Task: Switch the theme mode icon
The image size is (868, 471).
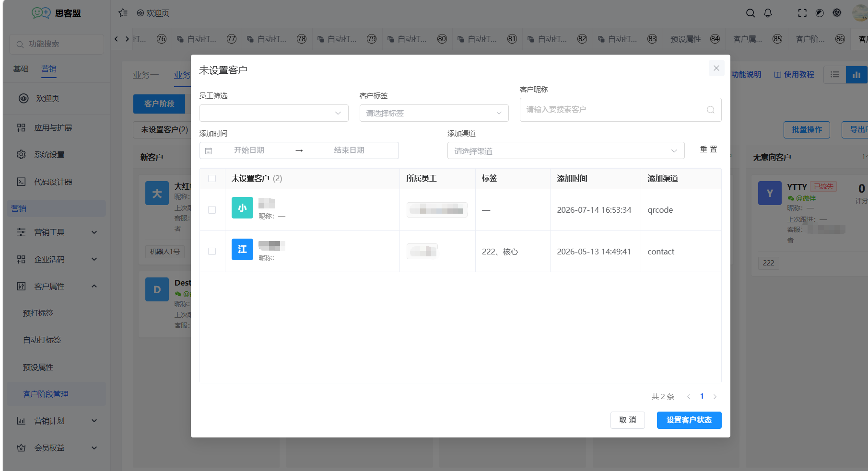Action: click(x=820, y=13)
